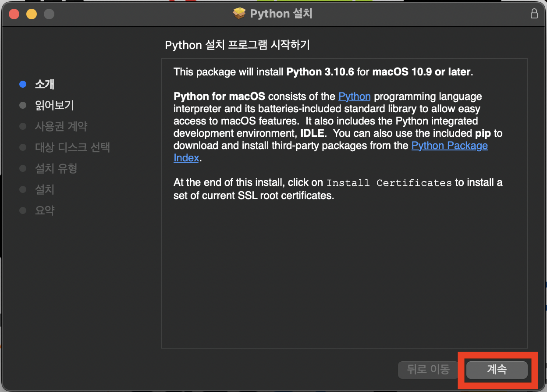Click the 대상 디스크 선택 step label
Viewport: 547px width, 392px height.
tap(72, 147)
